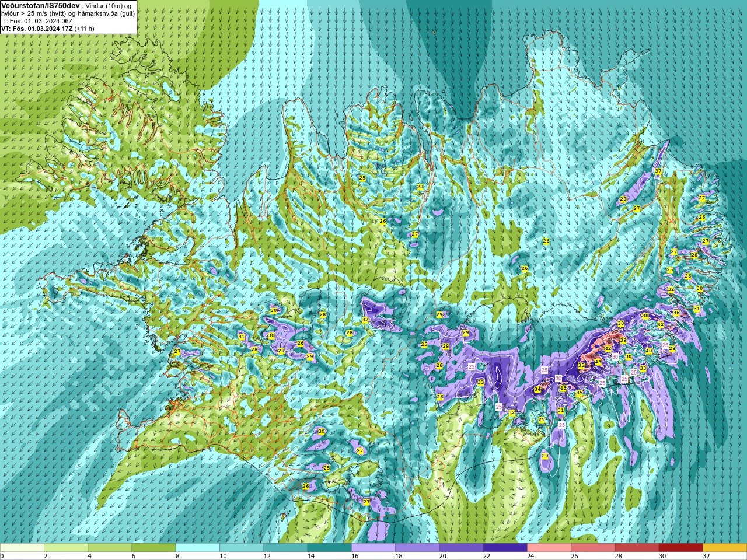Select the yellow gust marker labeled 38
The height and width of the screenshot is (560, 747).
tap(645, 316)
